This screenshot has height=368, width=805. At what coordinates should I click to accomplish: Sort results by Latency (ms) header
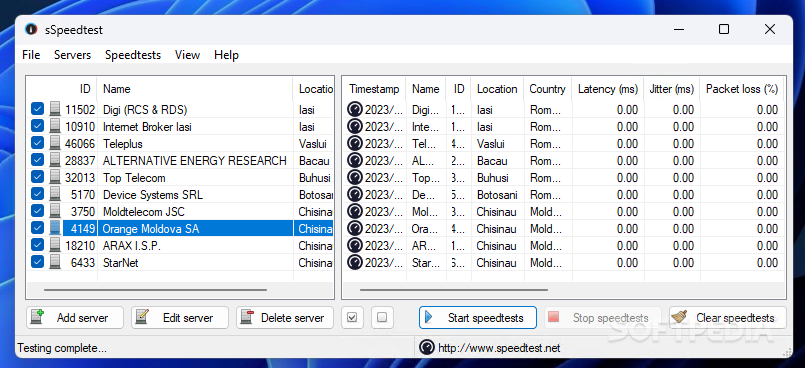[607, 89]
